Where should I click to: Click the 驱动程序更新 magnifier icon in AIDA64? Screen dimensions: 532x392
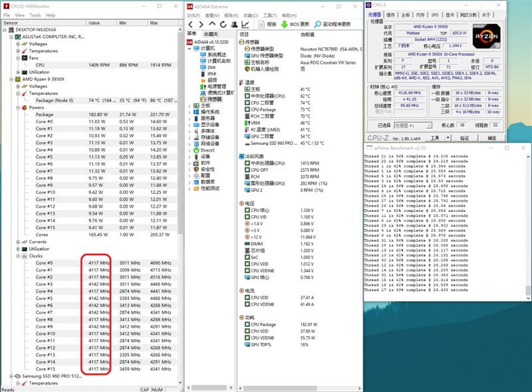pos(319,25)
